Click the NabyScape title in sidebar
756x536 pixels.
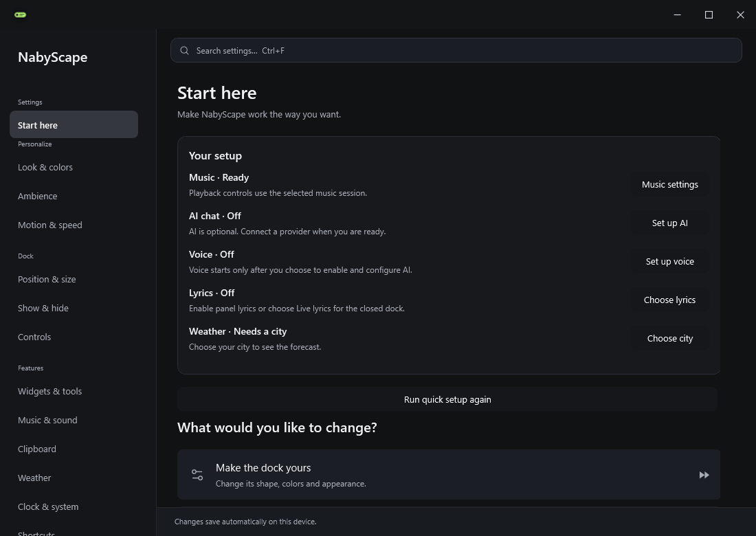(52, 57)
